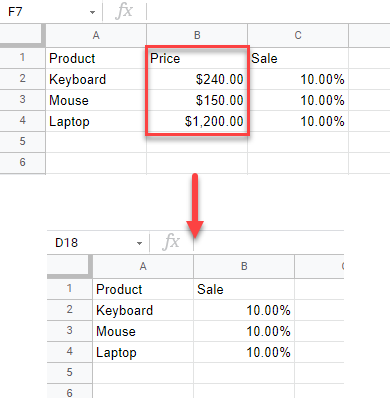Select the $1,200.00 laptop price cell
The image size is (390, 398).
(197, 121)
